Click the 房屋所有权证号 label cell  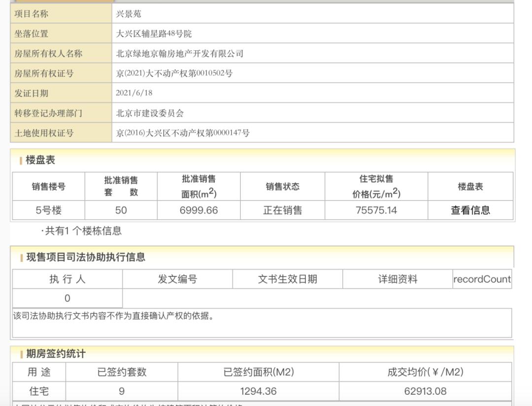coord(61,73)
